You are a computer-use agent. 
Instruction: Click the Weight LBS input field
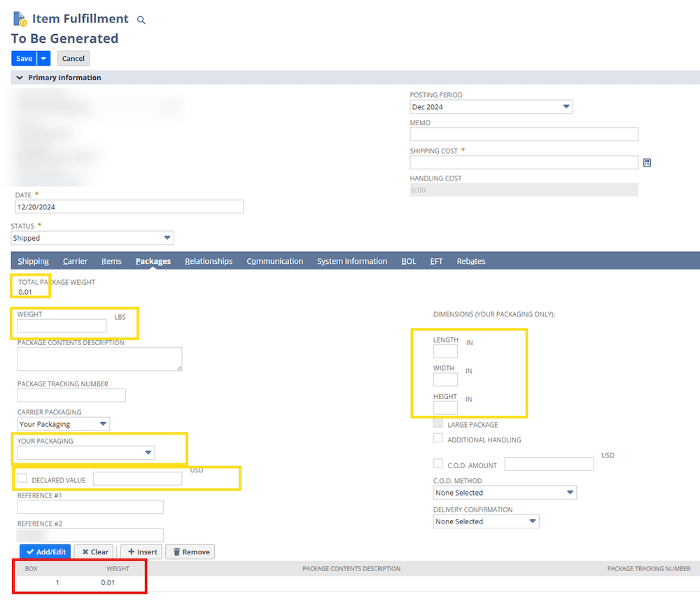click(62, 326)
